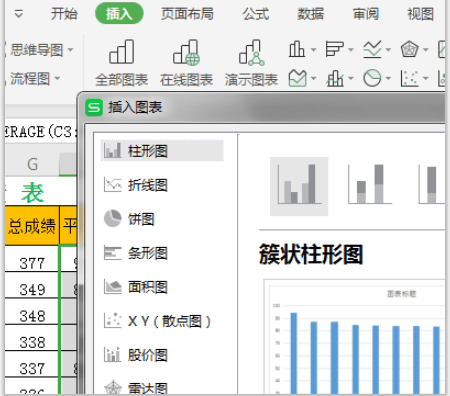Expand radar chart dropdown arrow in ribbon
Image resolution: width=450 pixels, height=396 pixels.
(426, 50)
